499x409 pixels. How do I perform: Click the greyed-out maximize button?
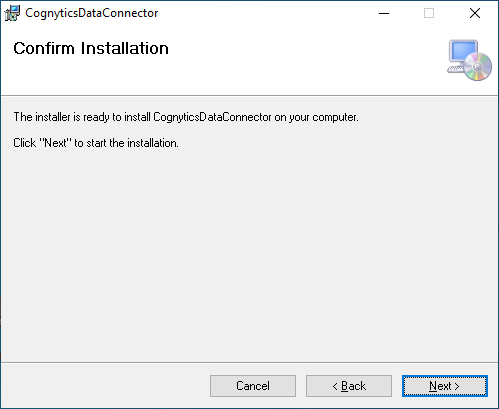(x=429, y=13)
